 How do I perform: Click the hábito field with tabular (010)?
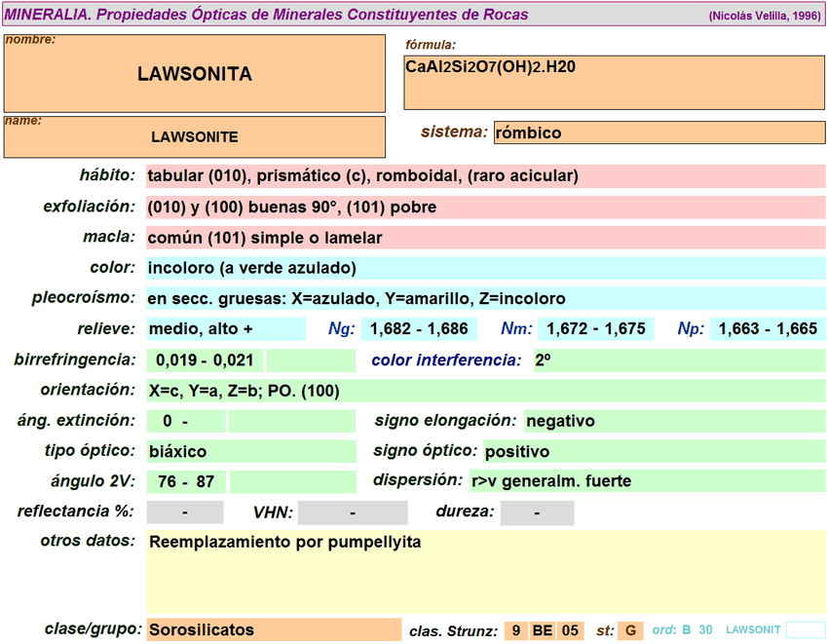click(x=485, y=176)
